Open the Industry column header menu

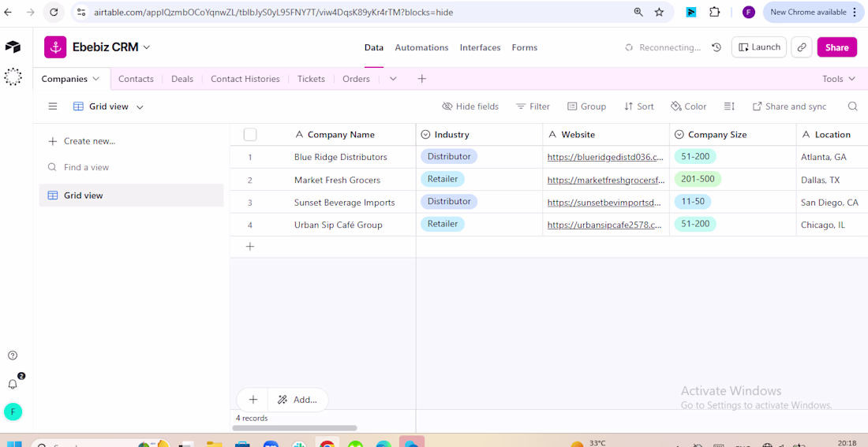pos(479,135)
